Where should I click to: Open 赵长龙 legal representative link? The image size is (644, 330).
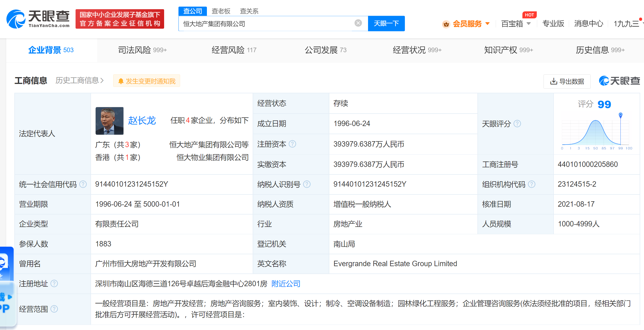coord(142,121)
